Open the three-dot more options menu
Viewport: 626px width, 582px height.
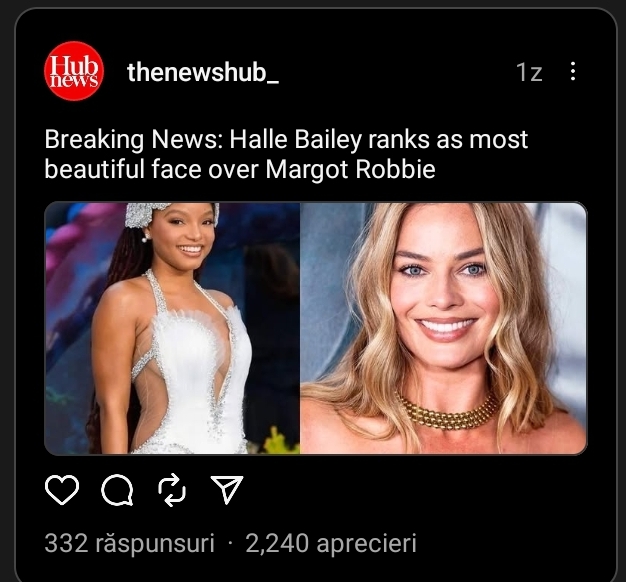pyautogui.click(x=573, y=71)
